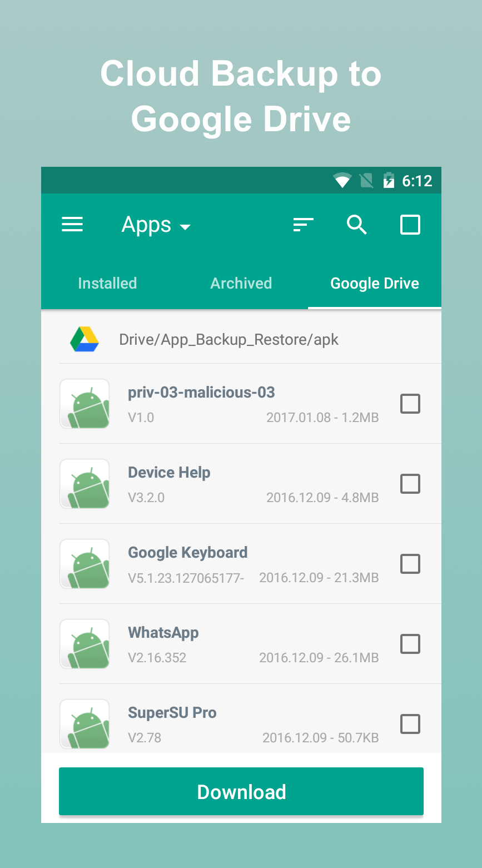This screenshot has height=868, width=482.
Task: Open the Drive/App_Backup_Restore/apk folder path
Action: [228, 340]
